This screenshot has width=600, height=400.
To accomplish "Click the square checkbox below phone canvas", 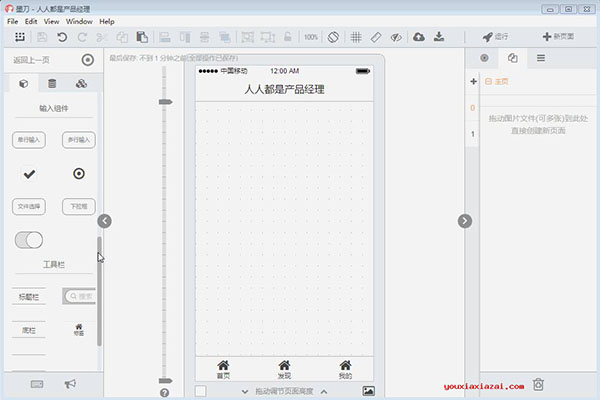I will click(201, 391).
